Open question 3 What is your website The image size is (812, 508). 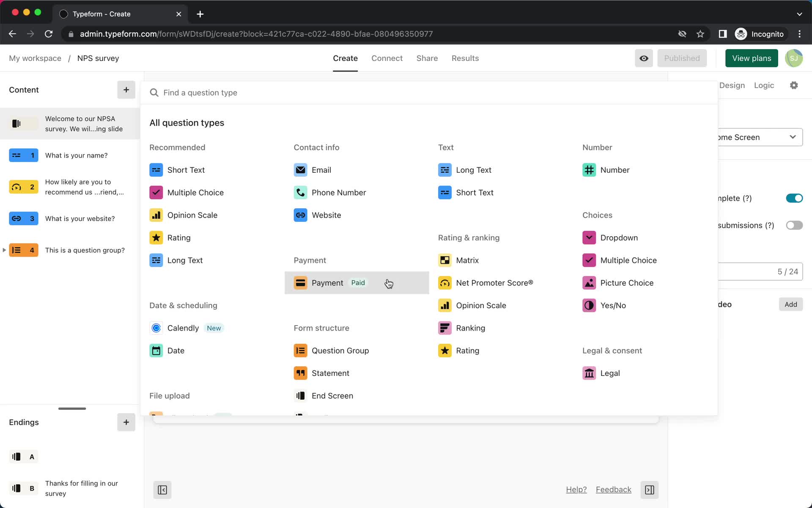click(x=70, y=218)
